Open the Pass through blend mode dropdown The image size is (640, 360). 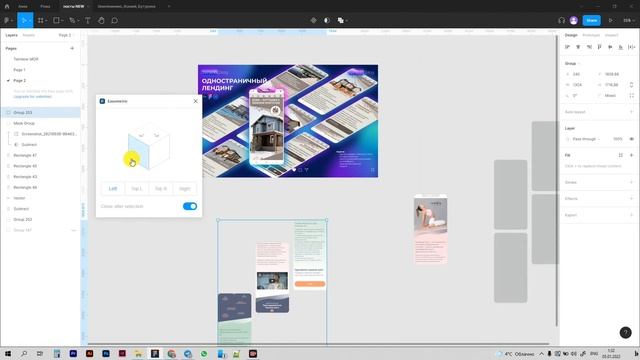(x=586, y=139)
